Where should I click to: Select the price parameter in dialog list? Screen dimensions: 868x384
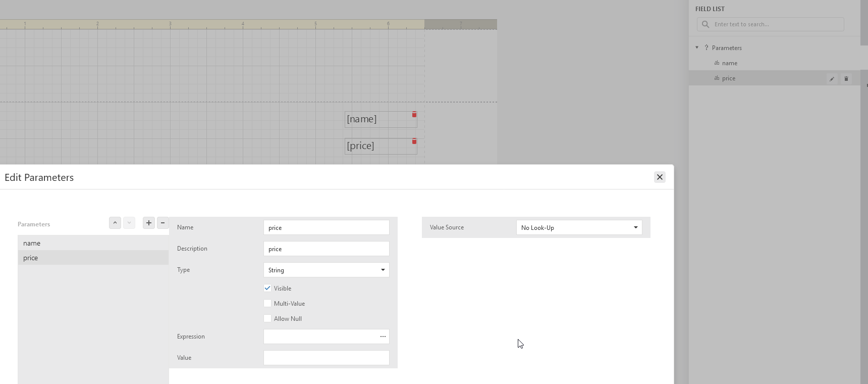pos(93,258)
